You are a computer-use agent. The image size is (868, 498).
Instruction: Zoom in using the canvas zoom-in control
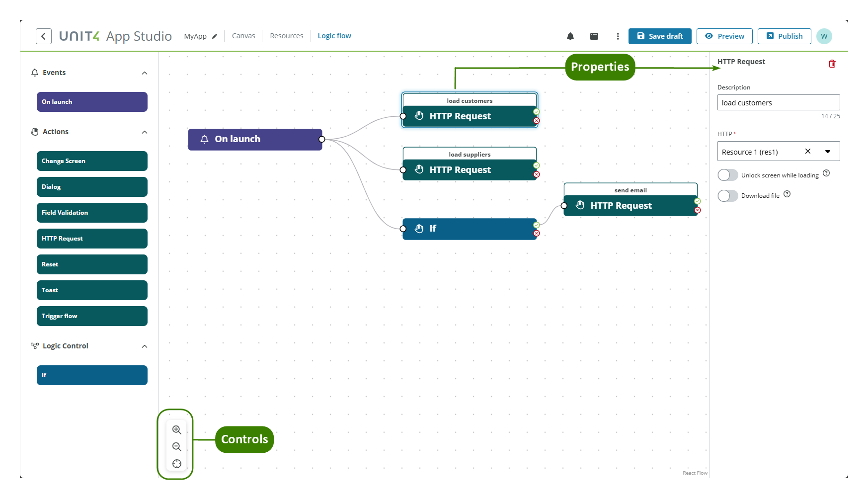coord(176,429)
